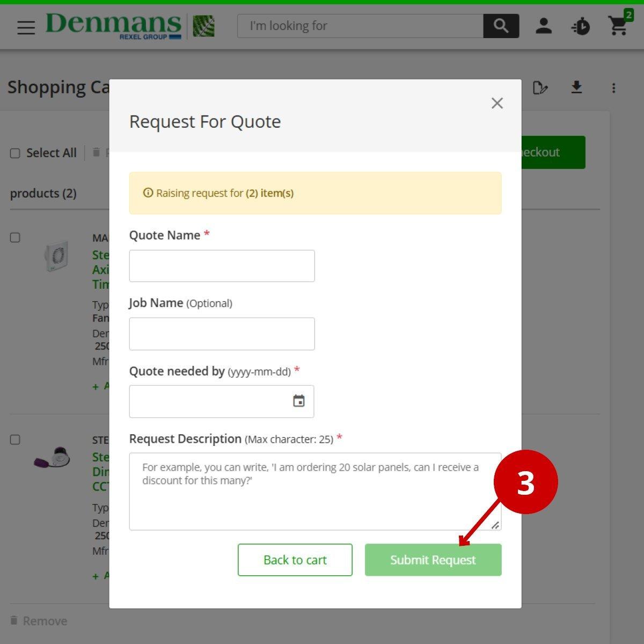This screenshot has width=644, height=644.
Task: Open the shopping cart icon
Action: click(618, 26)
